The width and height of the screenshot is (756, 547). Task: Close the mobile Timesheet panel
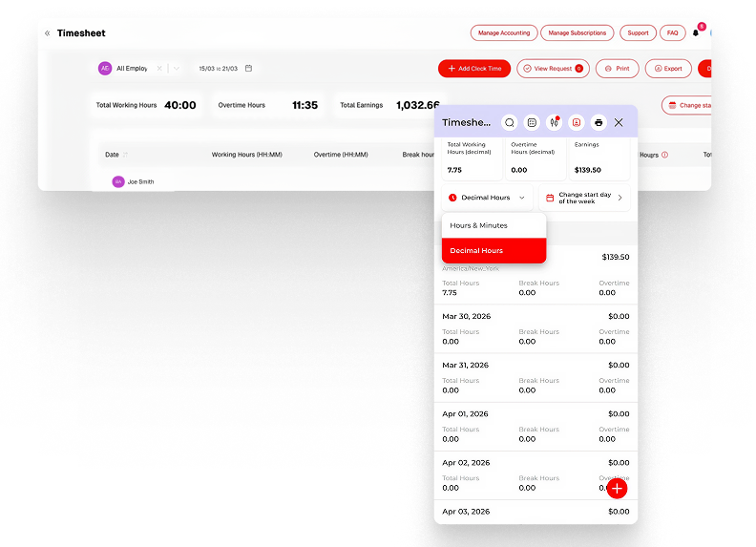pos(619,122)
